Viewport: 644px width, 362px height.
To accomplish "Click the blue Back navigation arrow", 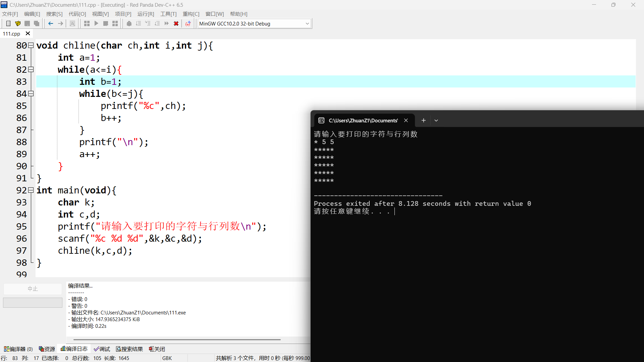I will [51, 23].
